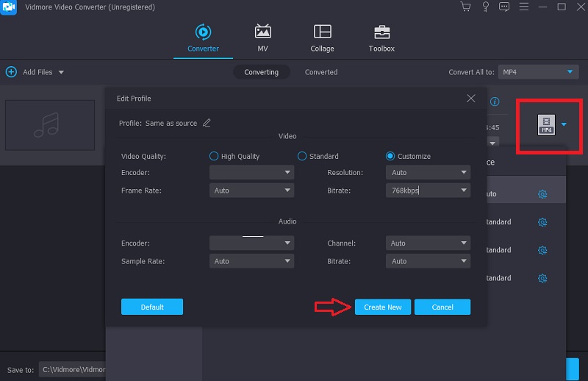The width and height of the screenshot is (588, 381).
Task: Click the plus icon for Add Files
Action: tap(11, 72)
